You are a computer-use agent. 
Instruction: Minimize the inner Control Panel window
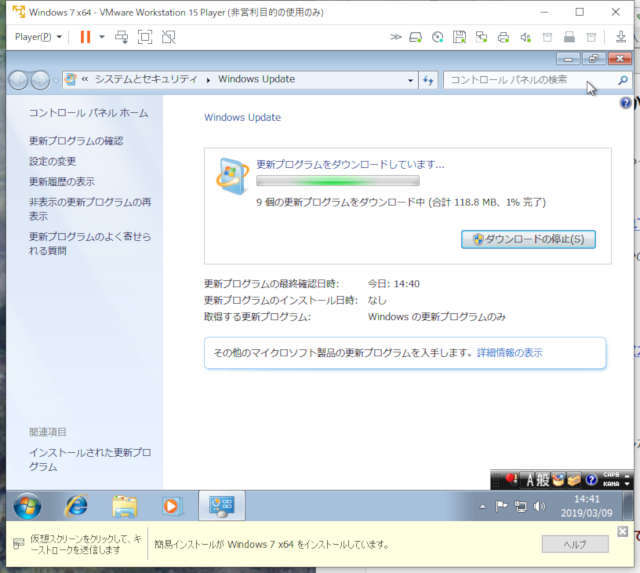pos(568,59)
